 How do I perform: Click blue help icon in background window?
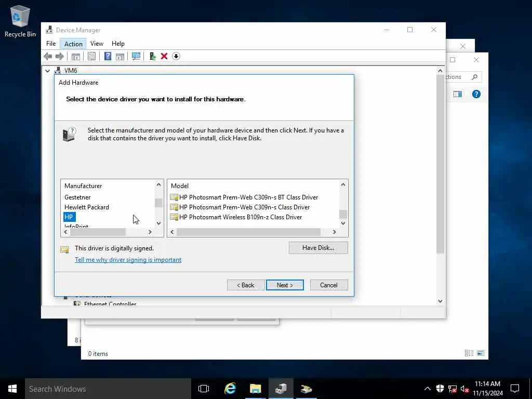[476, 94]
